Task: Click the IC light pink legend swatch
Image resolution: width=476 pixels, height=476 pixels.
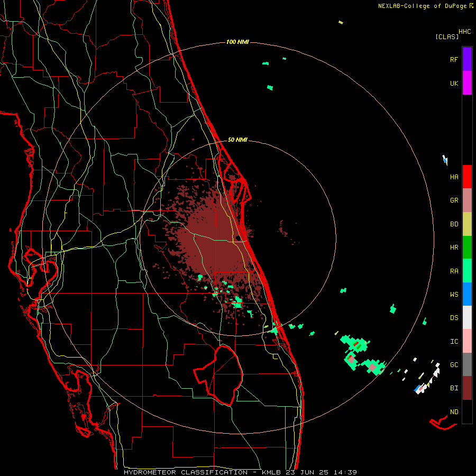Action: pyautogui.click(x=467, y=341)
